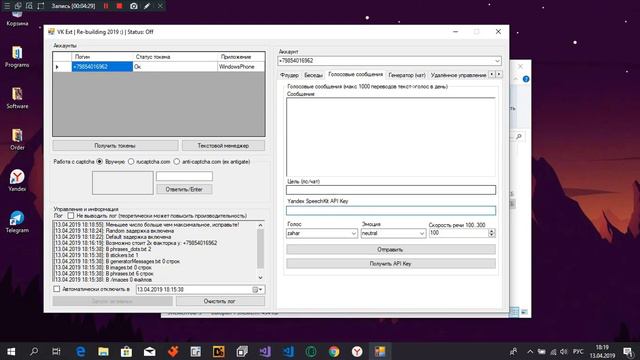Open File Explorer from taskbar
Image resolution: width=640 pixels, height=360 pixels.
[103, 351]
